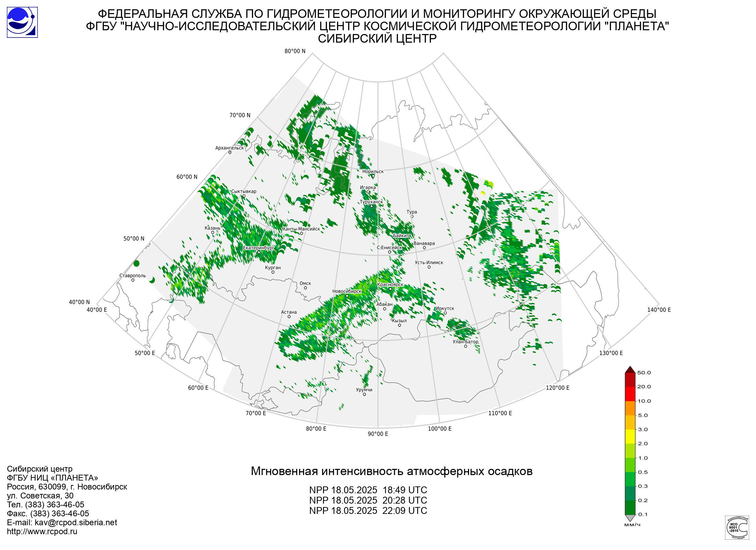Click the ул. Советская, 30 address line

(x=40, y=496)
